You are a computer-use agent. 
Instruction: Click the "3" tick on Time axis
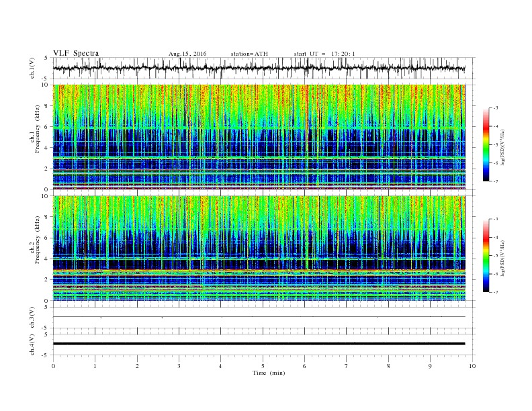[179, 366]
